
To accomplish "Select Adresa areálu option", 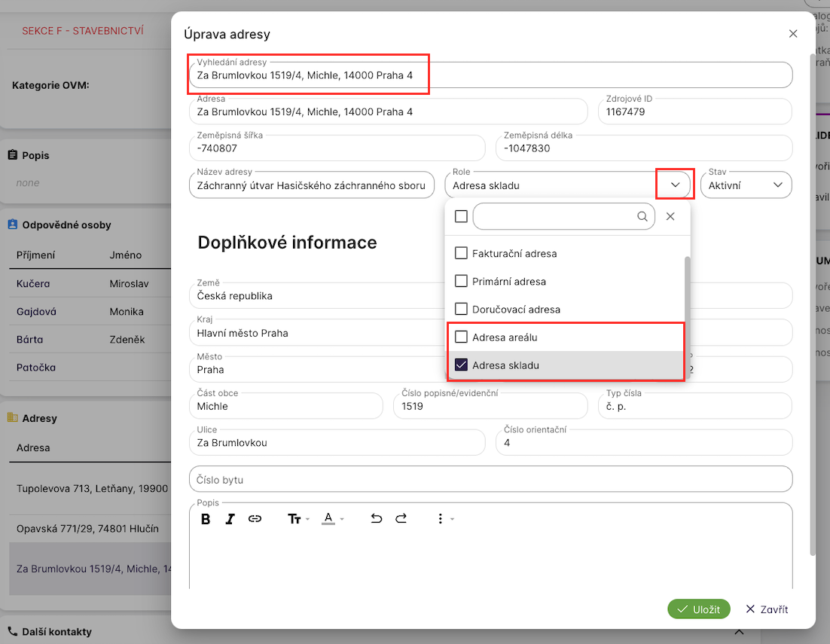I will (x=505, y=337).
